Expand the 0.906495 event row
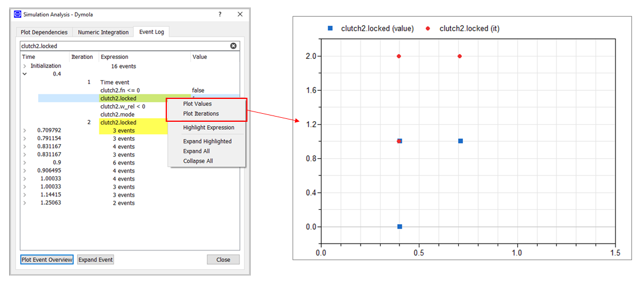Viewport: 644px width, 287px height. coord(25,170)
